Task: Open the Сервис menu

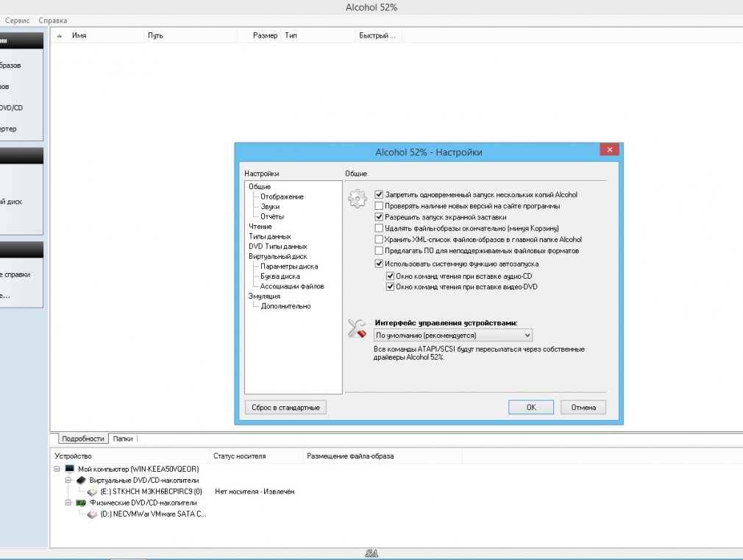Action: tap(17, 21)
